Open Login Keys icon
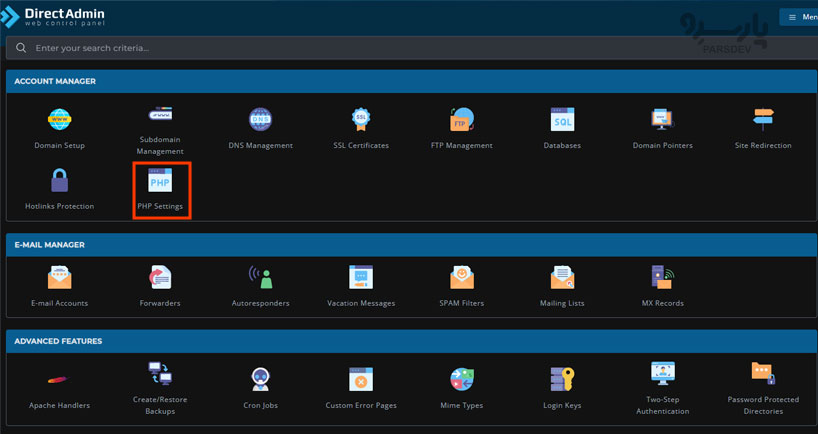This screenshot has width=818, height=434. (x=562, y=379)
